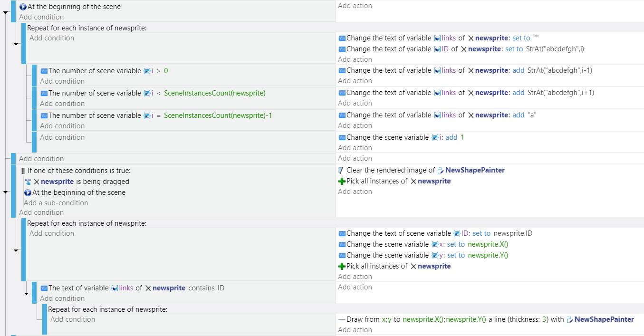The height and width of the screenshot is (336, 644).
Task: Click the green plus on "Pick all instances of newsprite"
Action: (341, 181)
